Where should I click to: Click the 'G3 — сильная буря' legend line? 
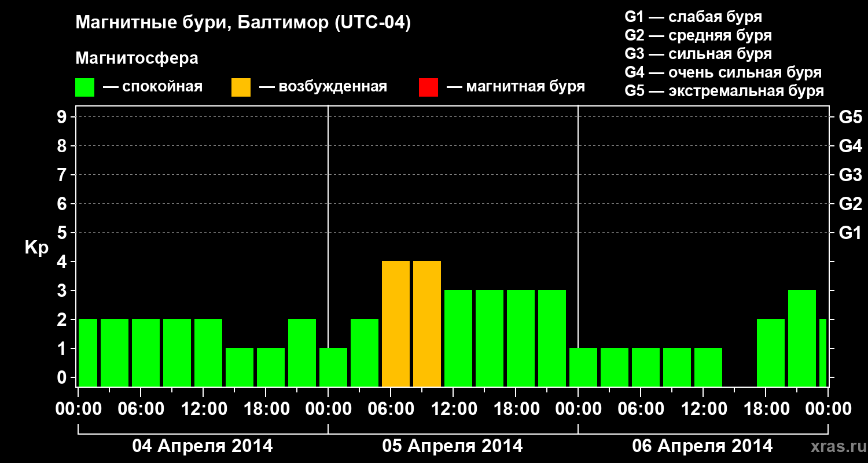[x=698, y=54]
